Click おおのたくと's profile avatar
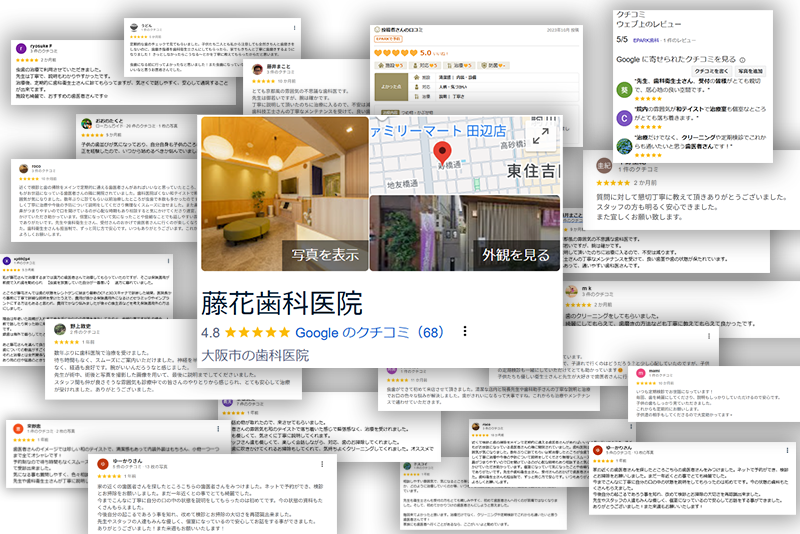 click(86, 123)
